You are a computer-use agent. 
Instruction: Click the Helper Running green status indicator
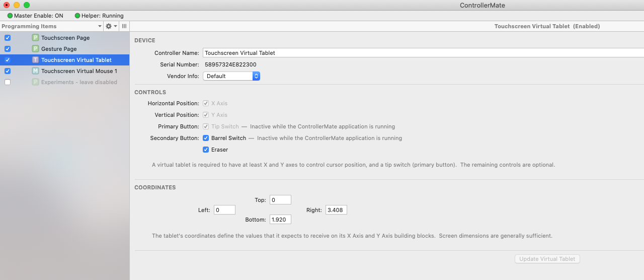tap(77, 16)
